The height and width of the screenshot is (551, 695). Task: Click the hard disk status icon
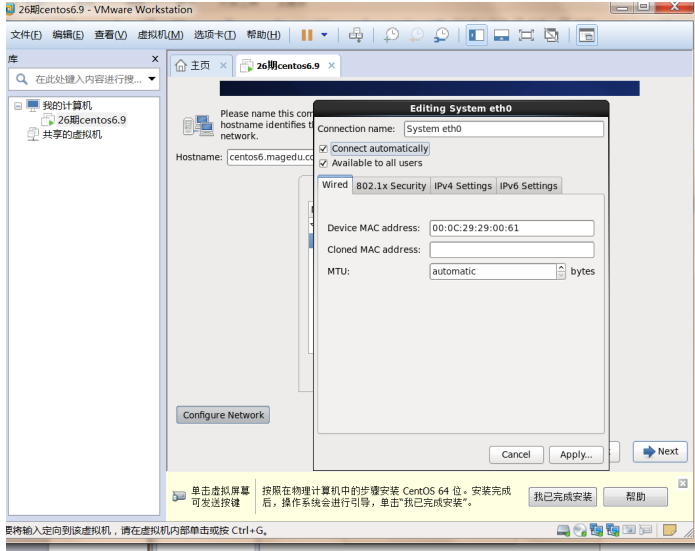point(563,530)
